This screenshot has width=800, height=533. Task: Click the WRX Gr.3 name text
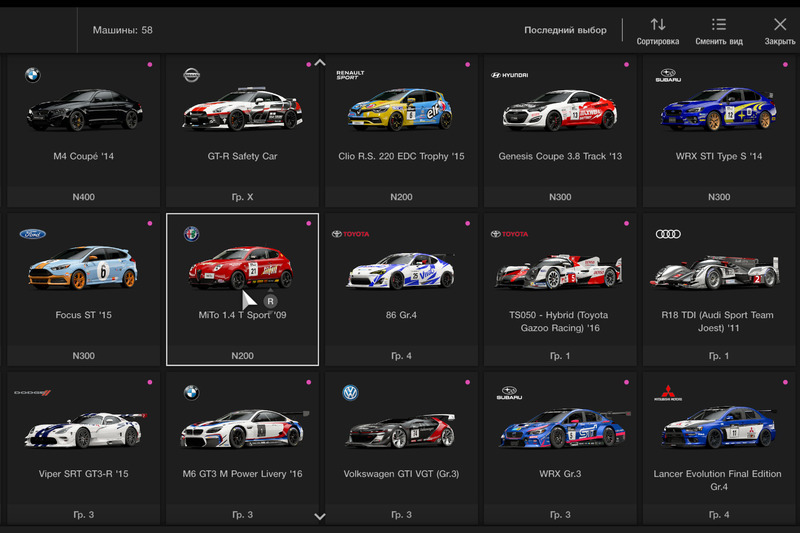point(560,474)
